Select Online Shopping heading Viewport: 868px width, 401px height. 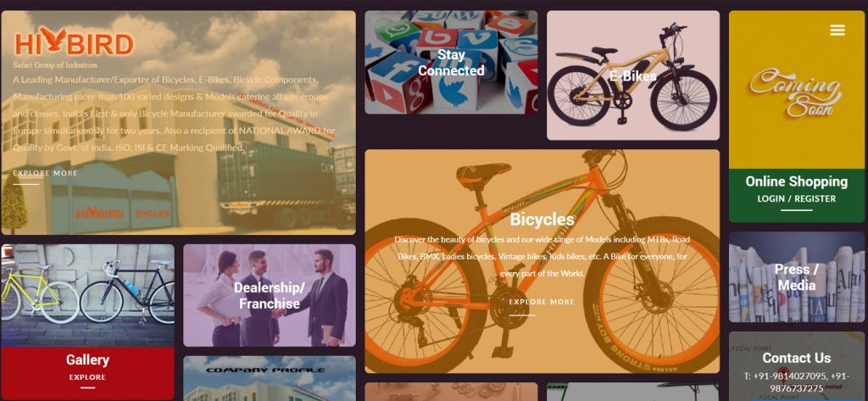(x=796, y=181)
